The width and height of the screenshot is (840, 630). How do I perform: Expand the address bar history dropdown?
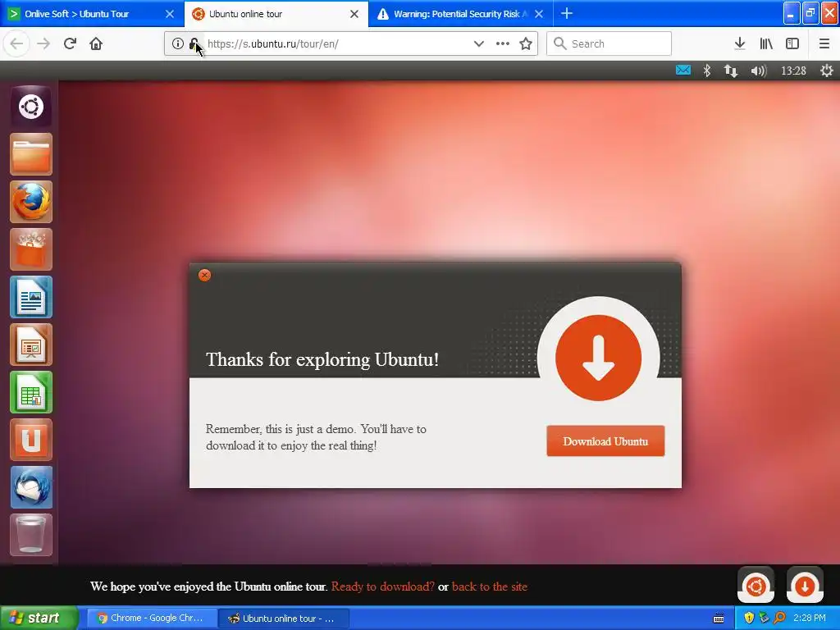tap(479, 44)
